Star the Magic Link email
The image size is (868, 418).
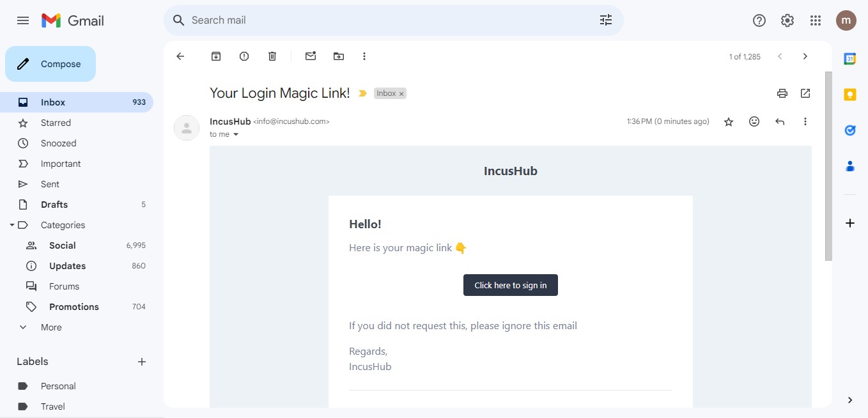(728, 121)
